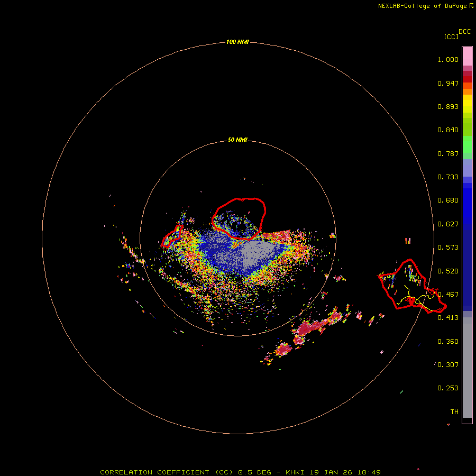Click the 0.307 legend value
The width and height of the screenshot is (476, 476).
[x=448, y=365]
